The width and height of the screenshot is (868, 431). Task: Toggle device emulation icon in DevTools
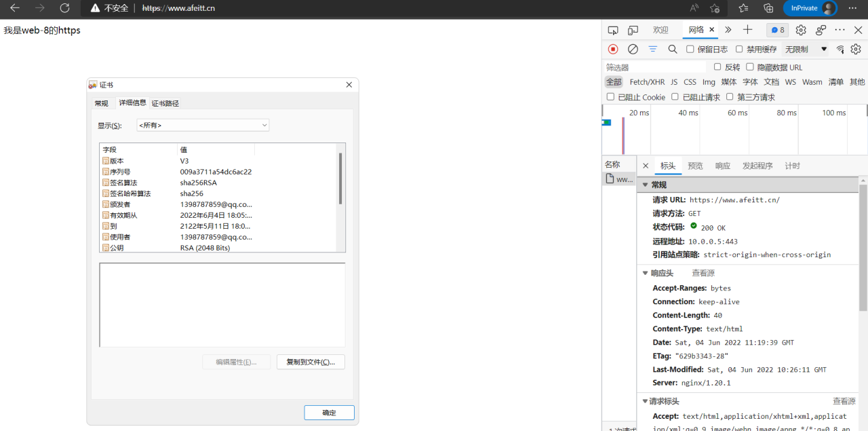coord(633,30)
